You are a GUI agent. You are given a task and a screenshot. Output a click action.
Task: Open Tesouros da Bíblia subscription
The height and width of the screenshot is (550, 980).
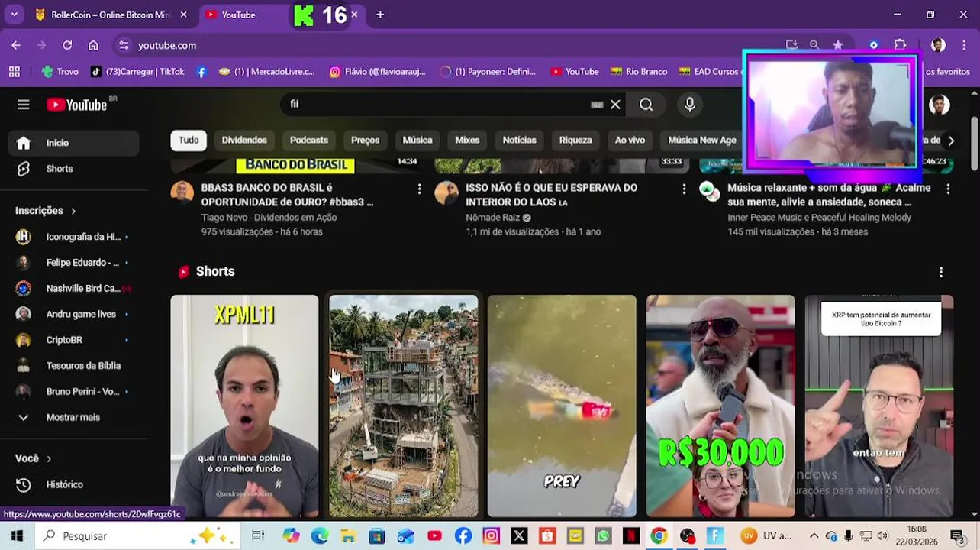[73, 366]
